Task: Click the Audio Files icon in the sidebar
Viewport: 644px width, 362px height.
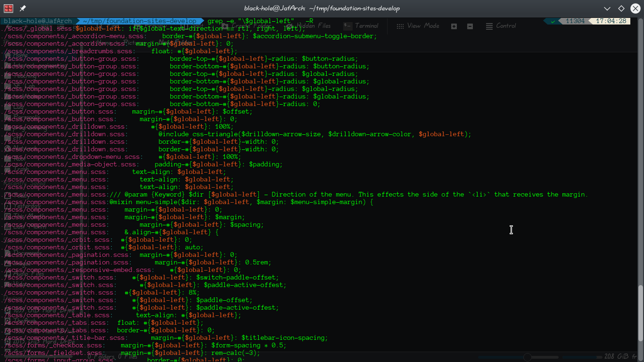Action: coord(28,274)
